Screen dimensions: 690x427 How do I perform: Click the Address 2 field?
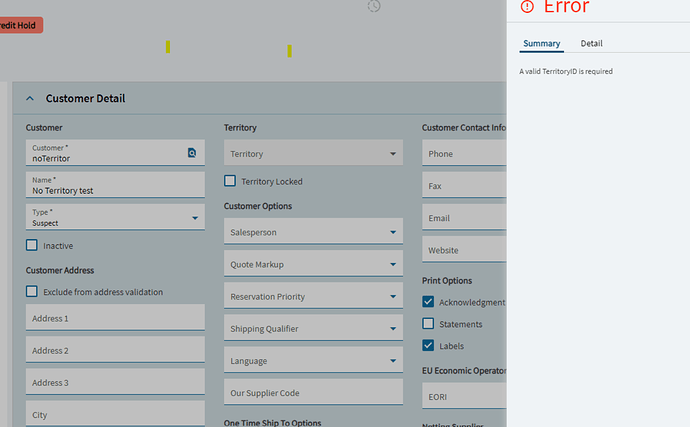tap(115, 350)
